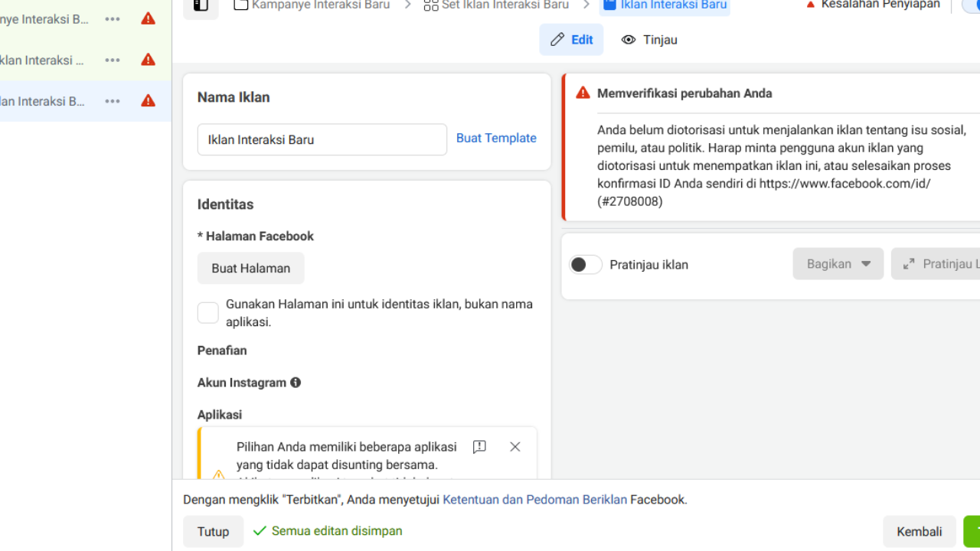The height and width of the screenshot is (551, 980).
Task: Click the Memverifikasi perubahan Anda heading
Action: [x=684, y=93]
